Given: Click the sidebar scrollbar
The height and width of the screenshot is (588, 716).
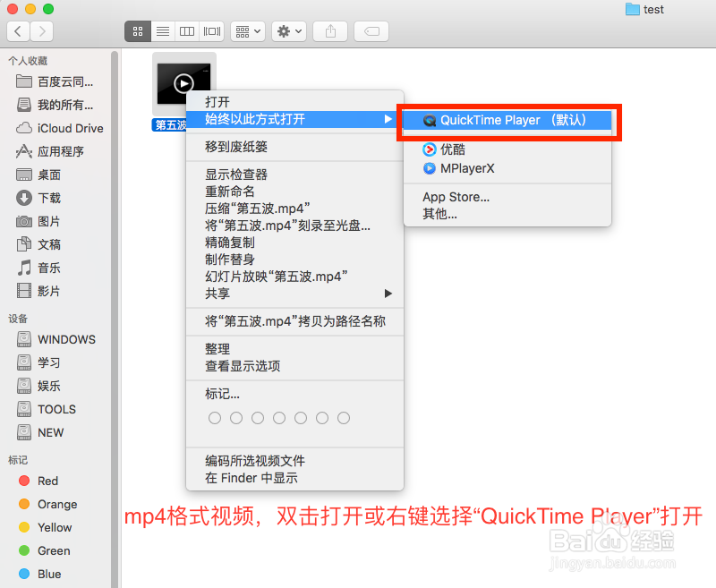Looking at the screenshot, I should (x=115, y=318).
